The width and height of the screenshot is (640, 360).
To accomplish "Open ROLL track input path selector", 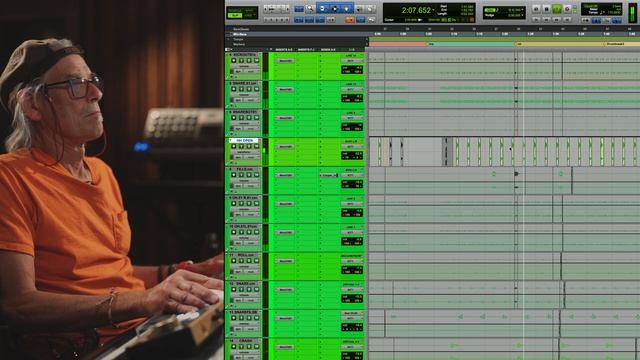I will [351, 256].
